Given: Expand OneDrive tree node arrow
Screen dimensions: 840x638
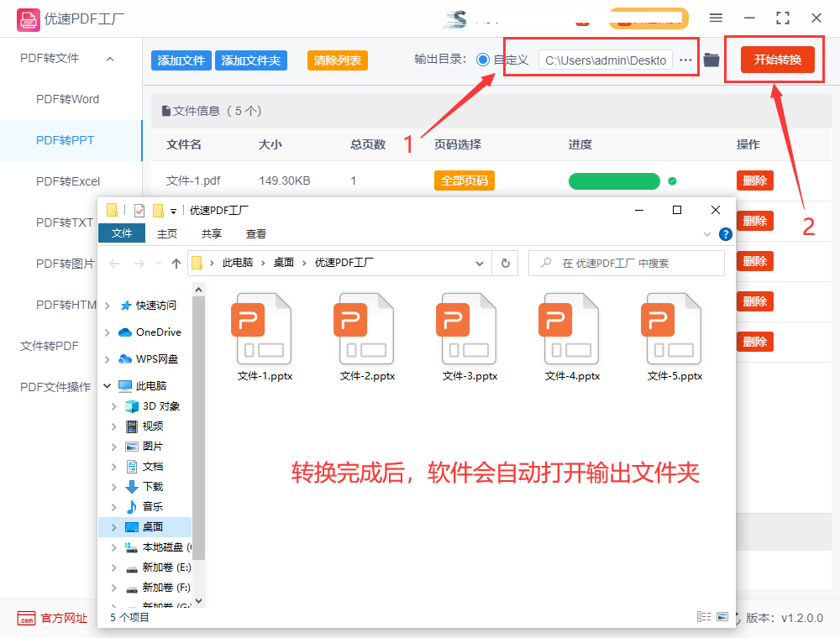Looking at the screenshot, I should pos(108,332).
